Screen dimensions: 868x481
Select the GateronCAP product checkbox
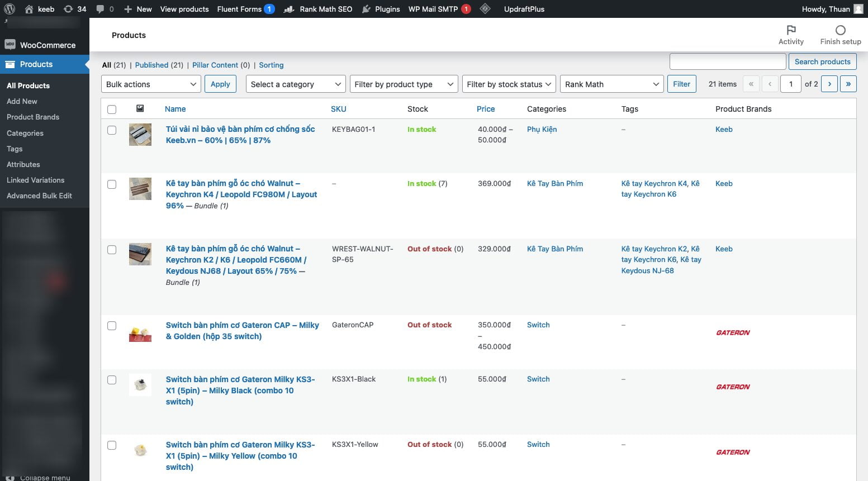(112, 326)
